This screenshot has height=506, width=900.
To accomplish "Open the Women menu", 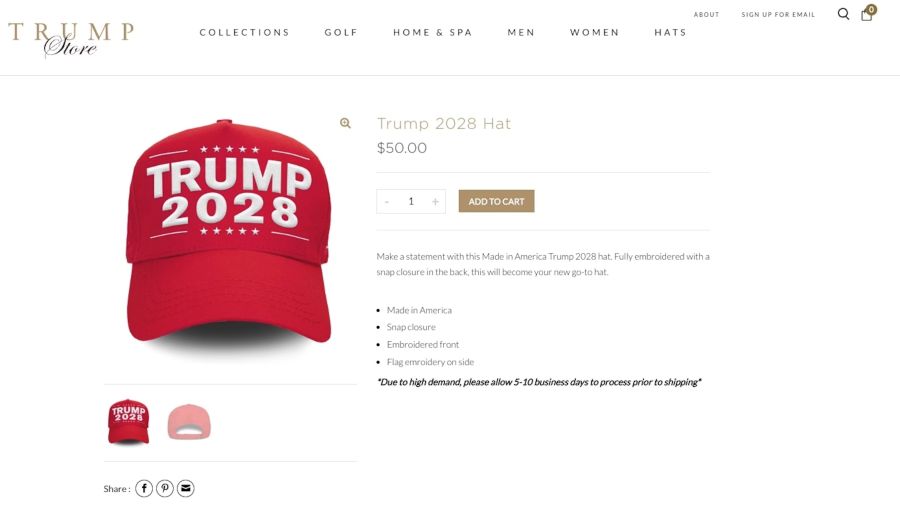I will [595, 32].
